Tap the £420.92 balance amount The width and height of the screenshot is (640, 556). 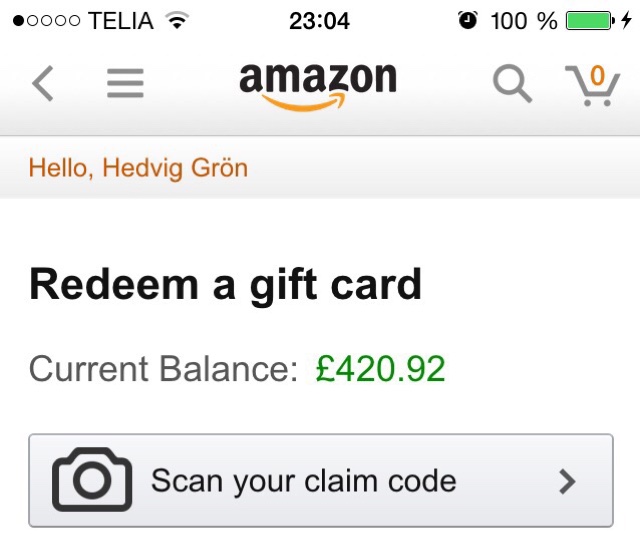pyautogui.click(x=380, y=369)
